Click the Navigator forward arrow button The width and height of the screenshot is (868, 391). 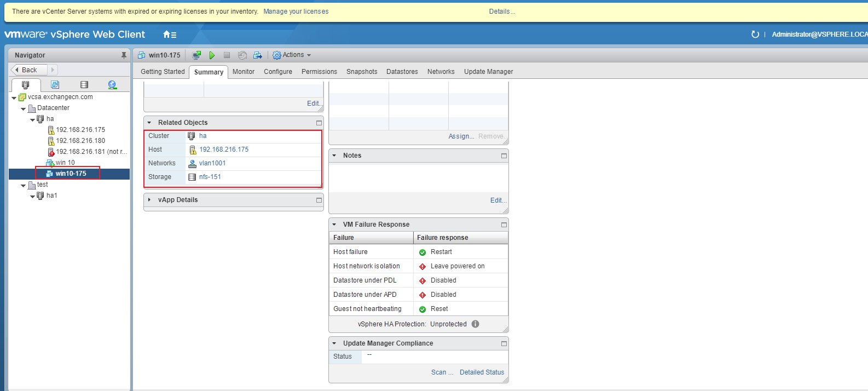pos(53,70)
